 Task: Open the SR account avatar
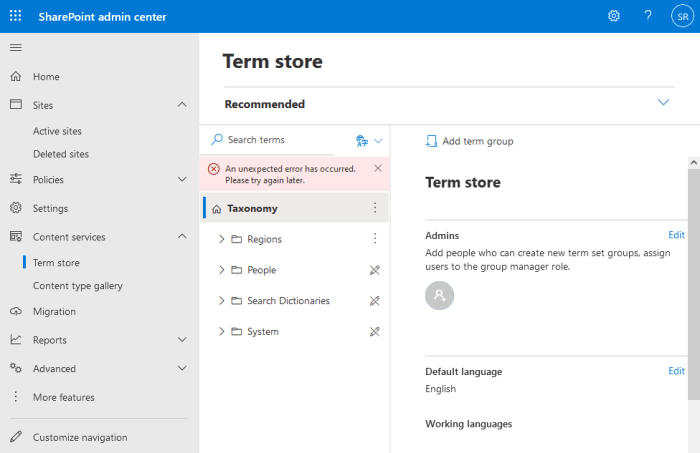tap(683, 16)
